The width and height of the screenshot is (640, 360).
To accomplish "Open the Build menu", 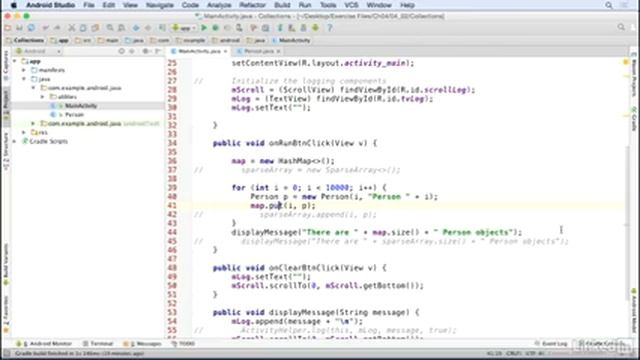I will pos(282,5).
